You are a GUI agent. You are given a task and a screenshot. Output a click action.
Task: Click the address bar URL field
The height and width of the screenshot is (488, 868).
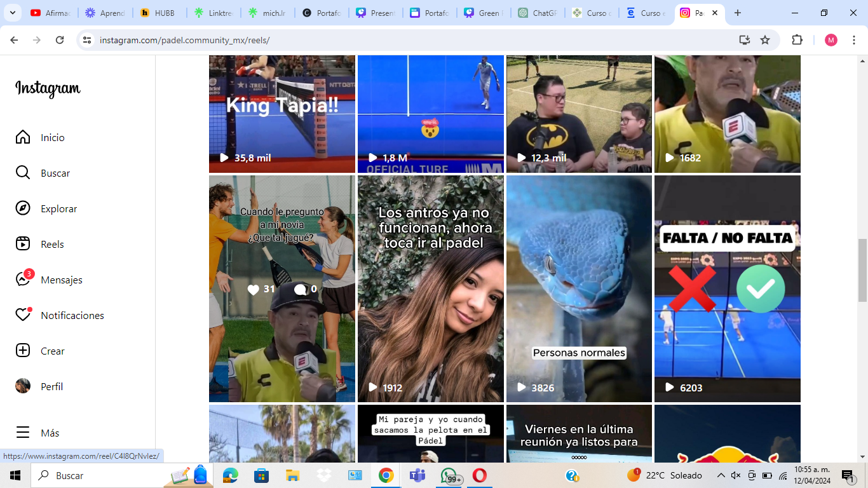click(407, 40)
